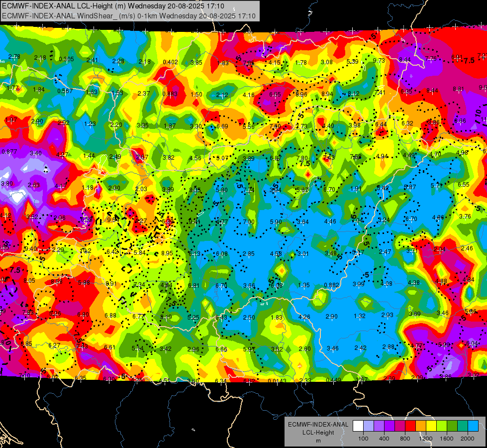Select the teal legend swatch

[463, 426]
